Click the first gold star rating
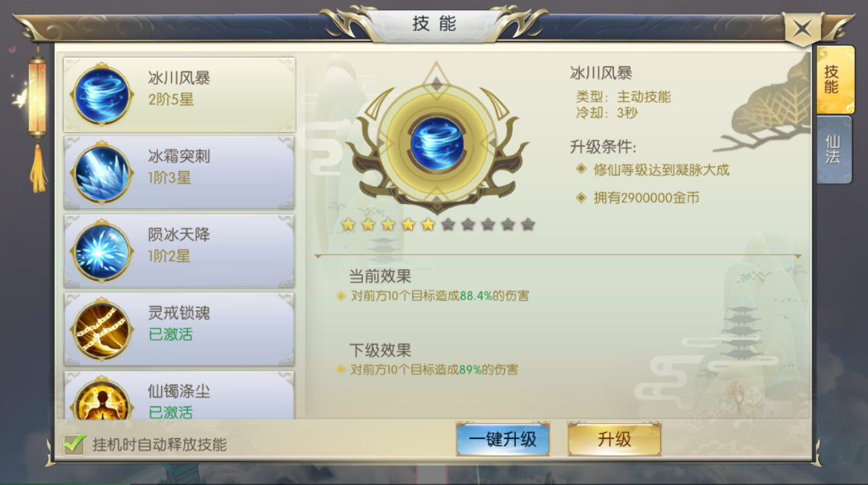 pos(348,224)
